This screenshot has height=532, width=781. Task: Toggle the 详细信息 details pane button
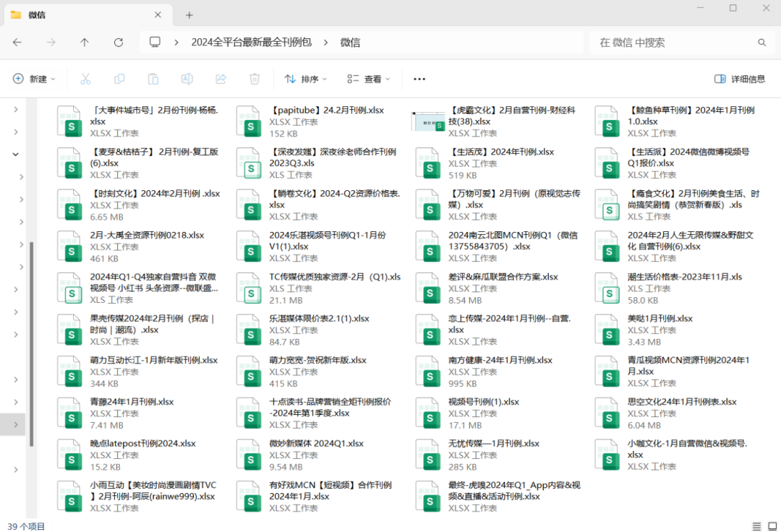[740, 79]
